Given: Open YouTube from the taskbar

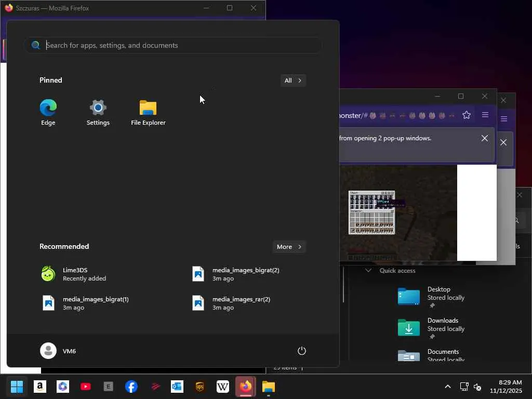Looking at the screenshot, I should tap(86, 387).
